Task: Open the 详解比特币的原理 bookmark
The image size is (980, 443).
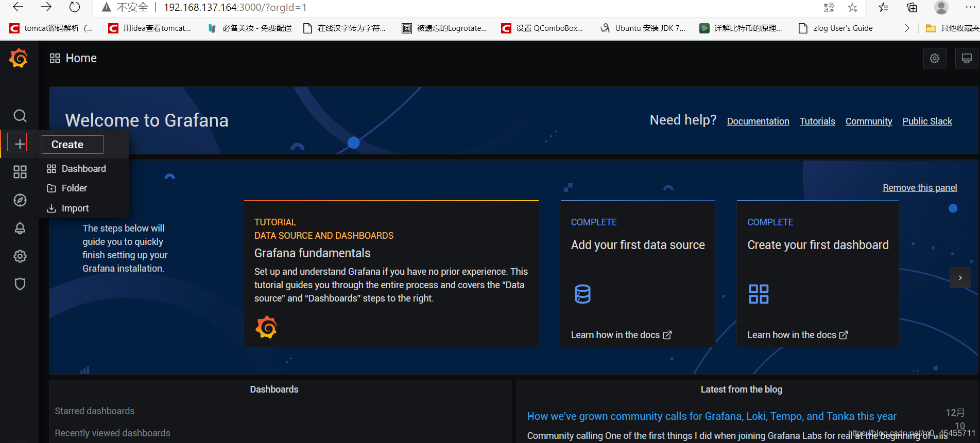Action: coord(741,28)
